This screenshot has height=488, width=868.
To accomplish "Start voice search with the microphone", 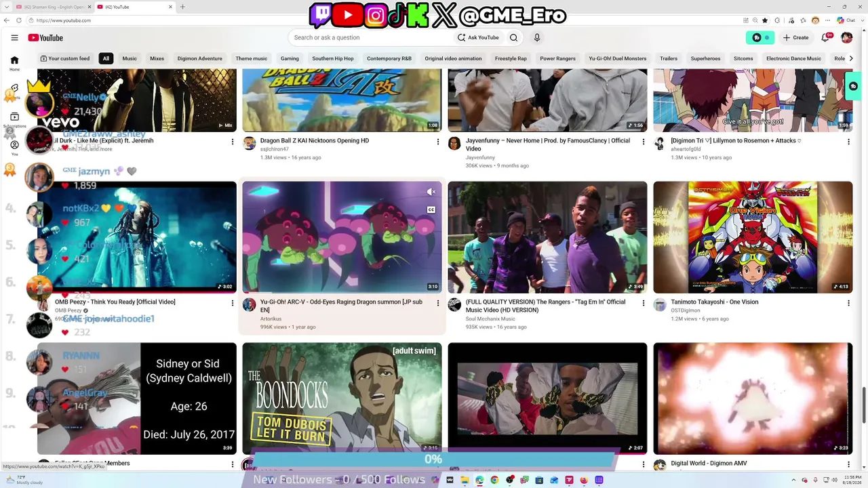I will click(537, 38).
